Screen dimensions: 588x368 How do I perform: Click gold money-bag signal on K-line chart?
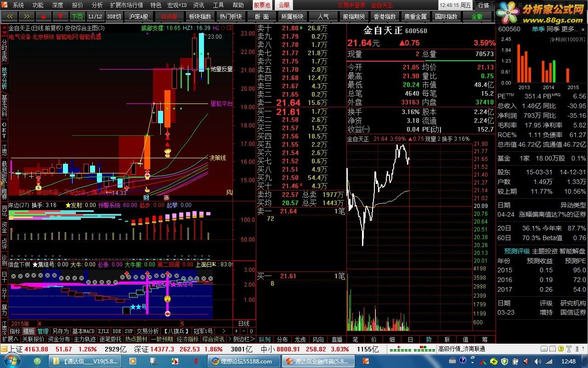[x=39, y=187]
